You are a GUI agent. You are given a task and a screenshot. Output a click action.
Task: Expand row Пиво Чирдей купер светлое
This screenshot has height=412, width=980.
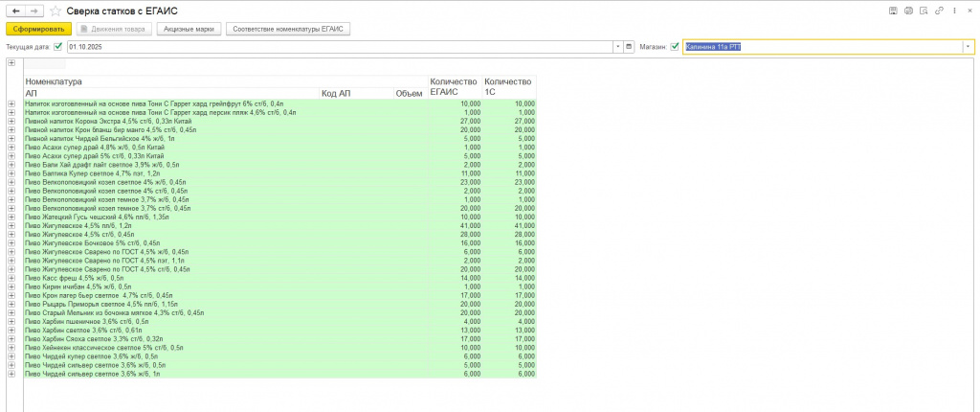[x=11, y=355]
